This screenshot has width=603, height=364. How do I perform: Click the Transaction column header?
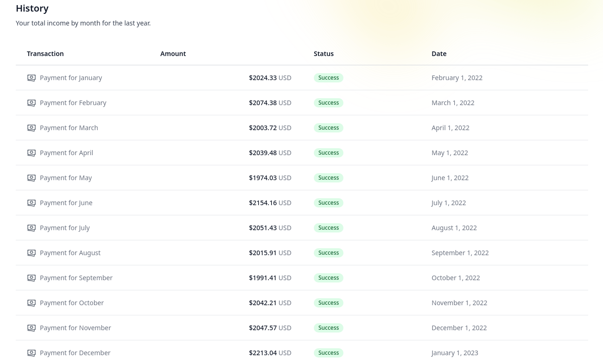pyautogui.click(x=45, y=54)
